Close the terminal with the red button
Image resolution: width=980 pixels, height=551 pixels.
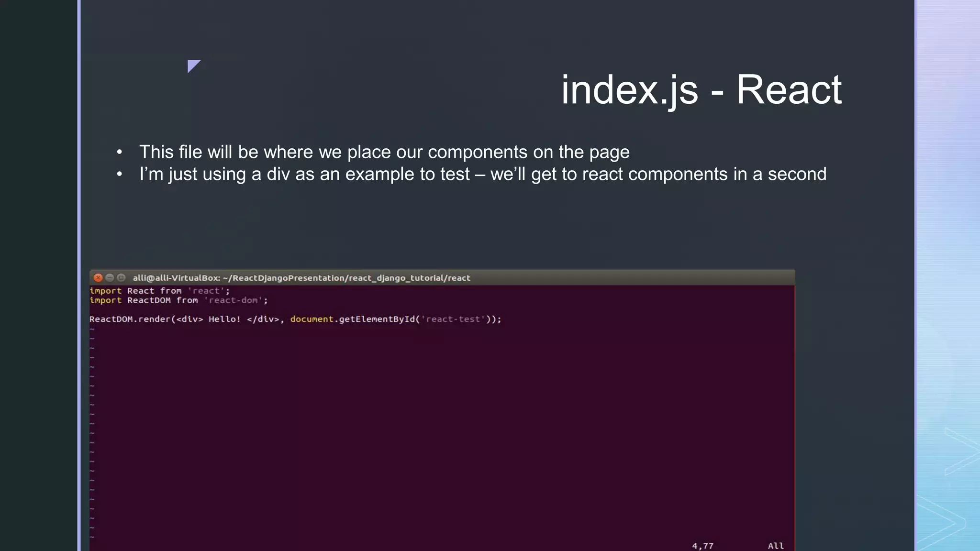98,278
